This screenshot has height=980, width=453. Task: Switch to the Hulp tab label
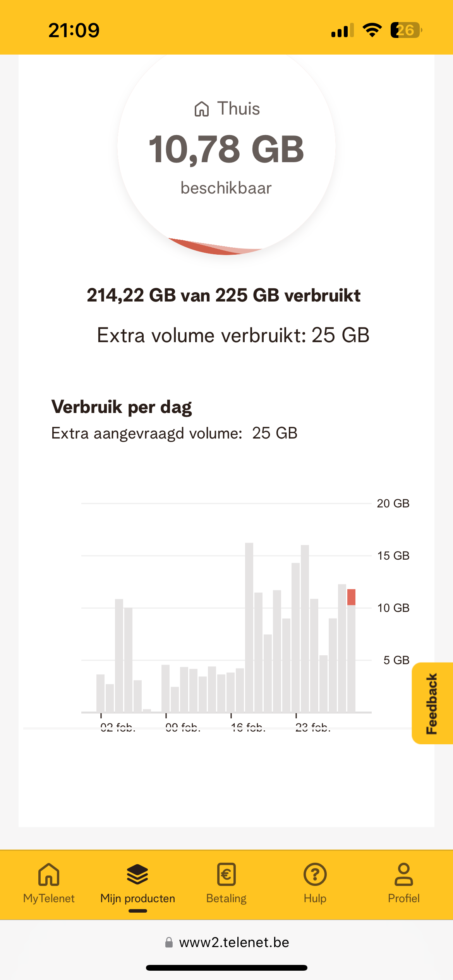pos(315,898)
